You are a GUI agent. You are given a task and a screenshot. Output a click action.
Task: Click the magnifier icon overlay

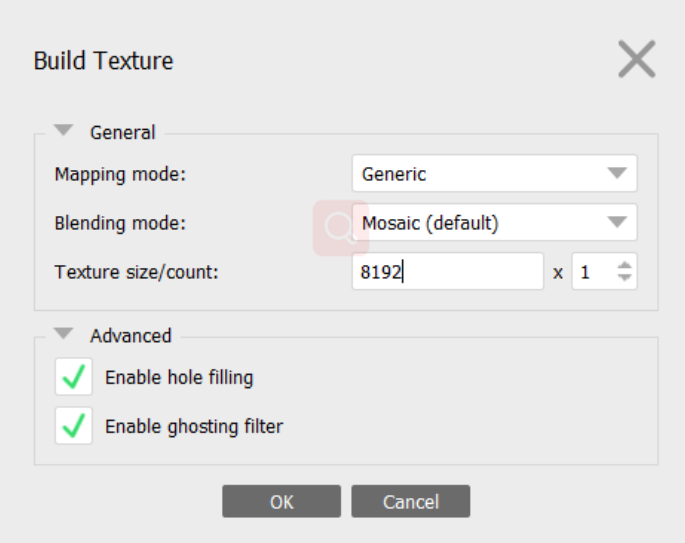pos(339,227)
